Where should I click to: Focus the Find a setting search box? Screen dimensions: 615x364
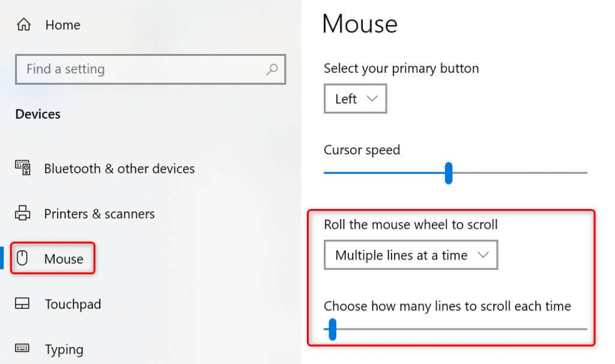pos(150,70)
